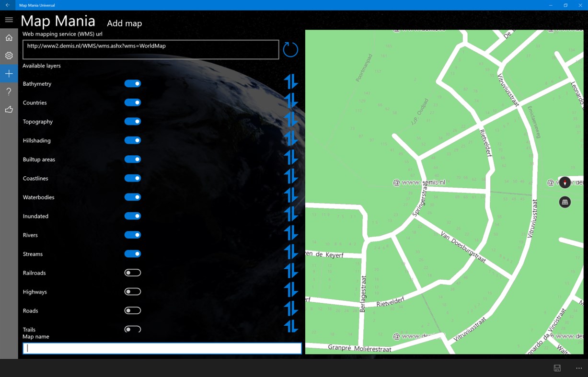Open the Settings gear in the sidebar

coord(9,55)
